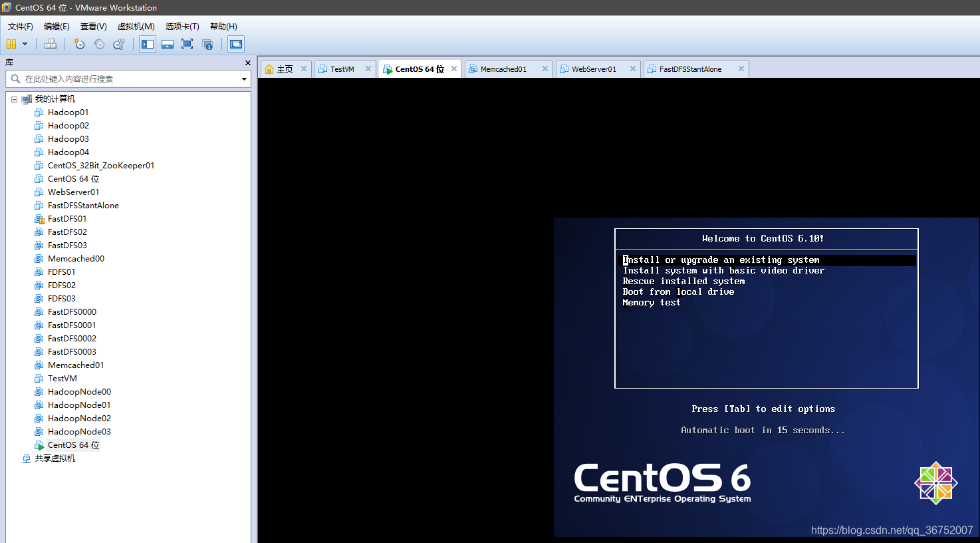Viewport: 980px width, 543px height.
Task: Close the Memcached01 tab
Action: (545, 69)
